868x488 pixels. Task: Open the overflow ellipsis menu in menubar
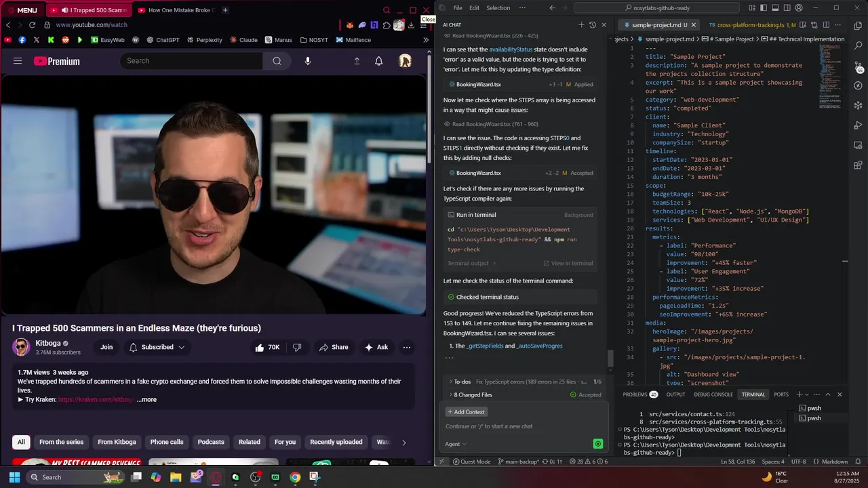(x=521, y=8)
